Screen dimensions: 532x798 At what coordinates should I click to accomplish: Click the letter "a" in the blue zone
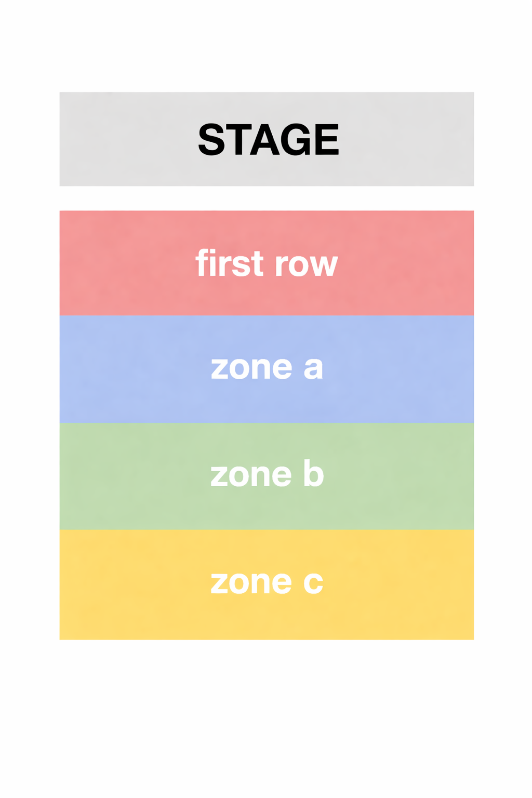[x=313, y=368]
